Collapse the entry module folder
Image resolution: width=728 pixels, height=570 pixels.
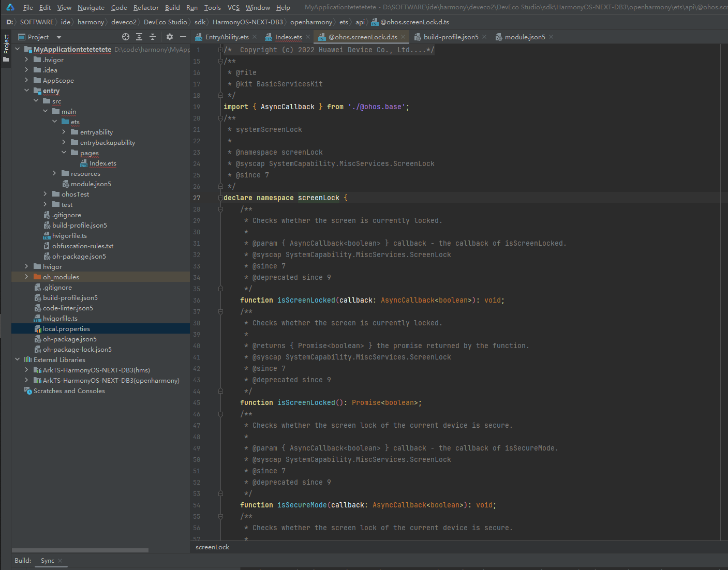26,91
